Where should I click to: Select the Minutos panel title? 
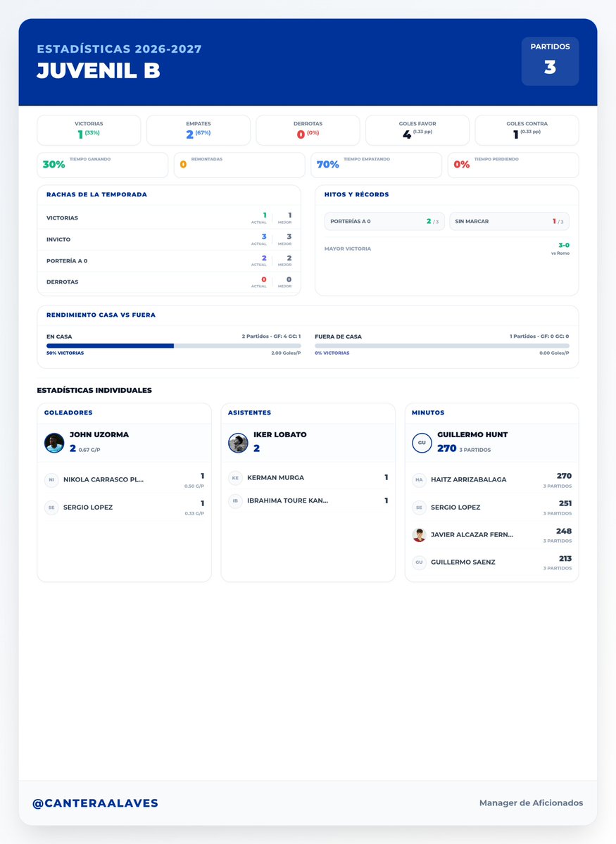coord(428,412)
